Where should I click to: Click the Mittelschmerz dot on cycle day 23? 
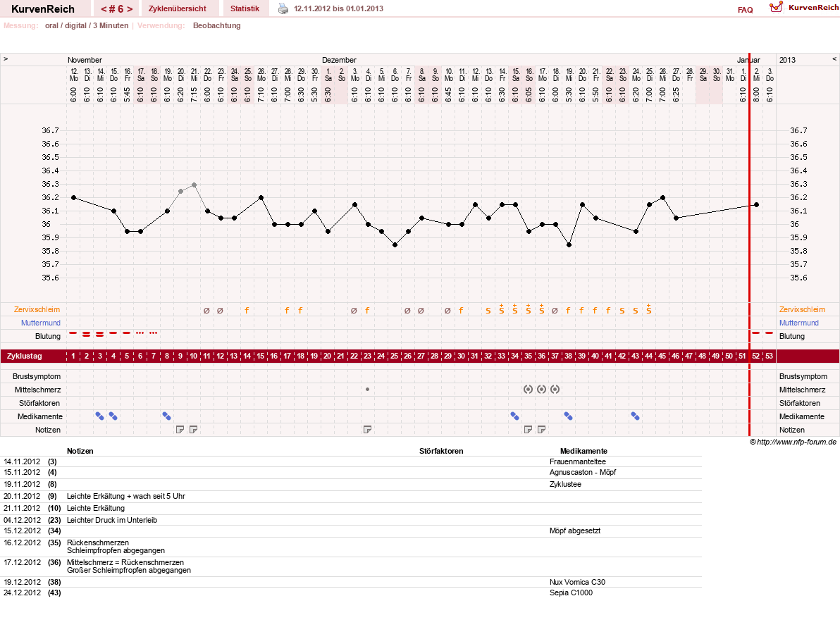[x=368, y=390]
